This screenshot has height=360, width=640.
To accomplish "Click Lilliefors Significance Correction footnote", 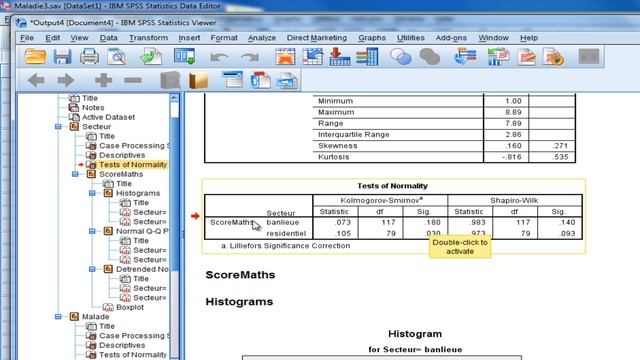I will point(286,246).
